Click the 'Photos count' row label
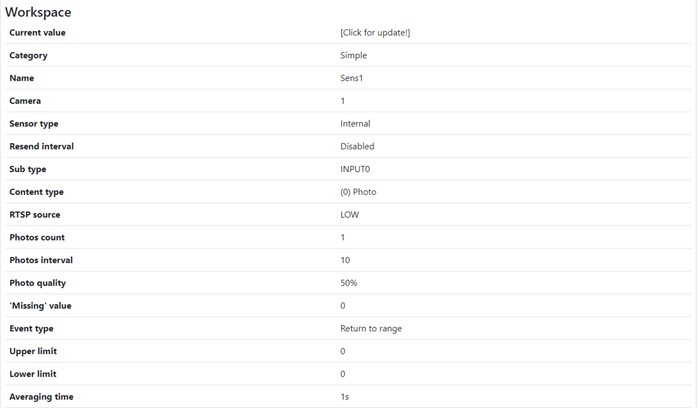Viewport: 698px width, 408px height. pyautogui.click(x=37, y=238)
